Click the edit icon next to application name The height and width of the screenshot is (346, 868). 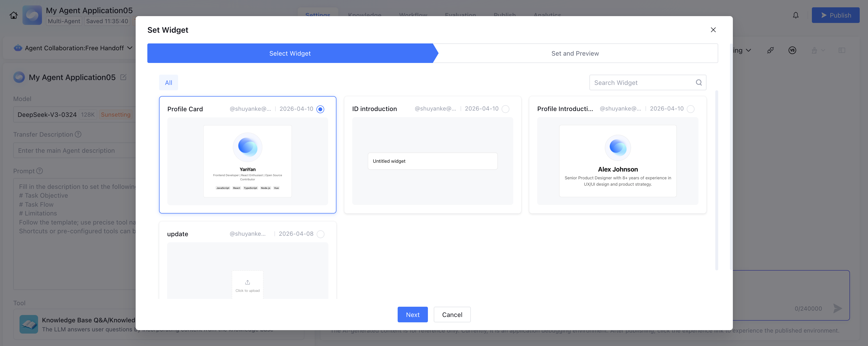123,77
